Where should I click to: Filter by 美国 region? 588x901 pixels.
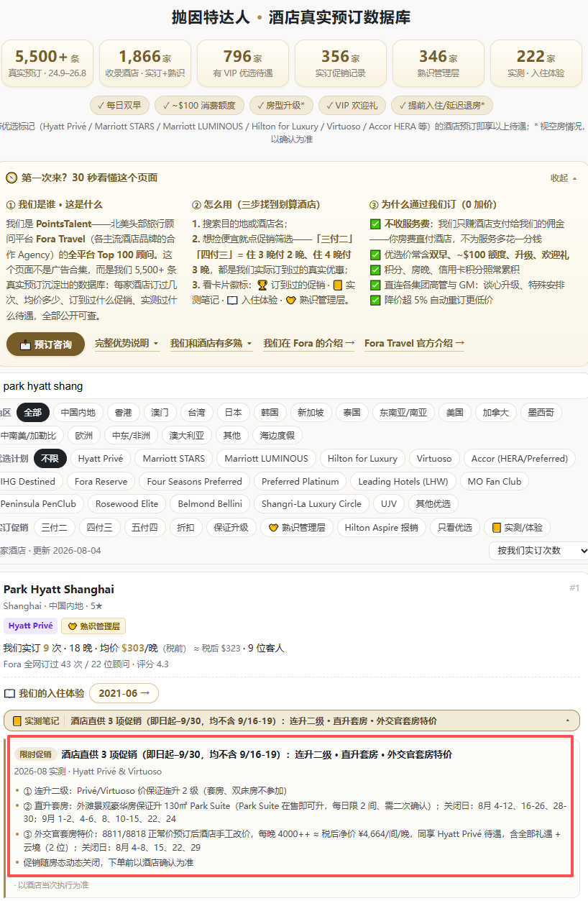click(x=455, y=413)
